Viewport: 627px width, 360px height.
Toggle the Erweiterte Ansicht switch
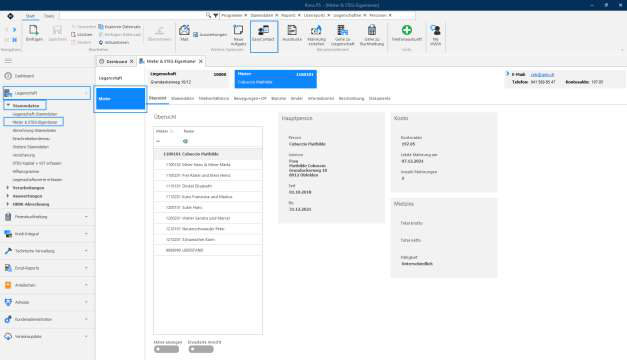coord(201,349)
